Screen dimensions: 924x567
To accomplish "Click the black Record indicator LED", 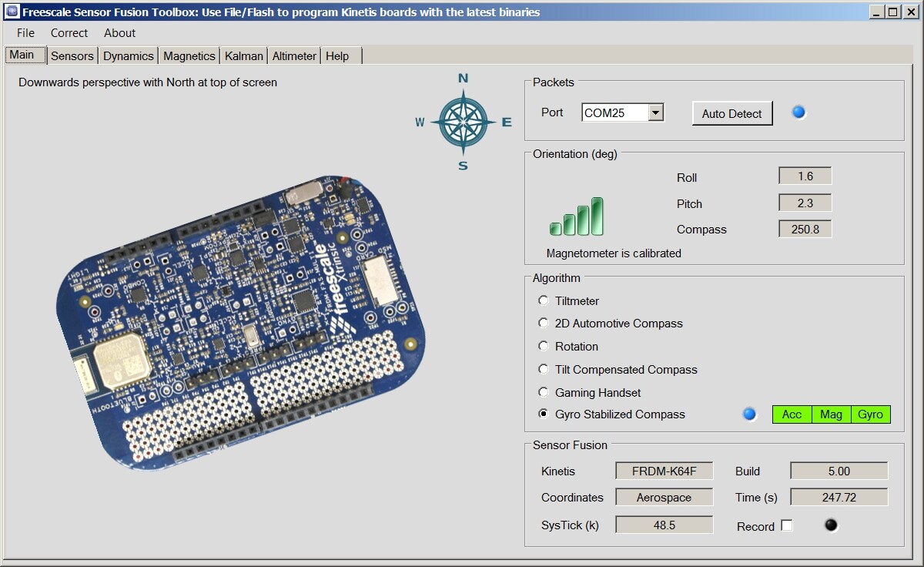I will [831, 525].
